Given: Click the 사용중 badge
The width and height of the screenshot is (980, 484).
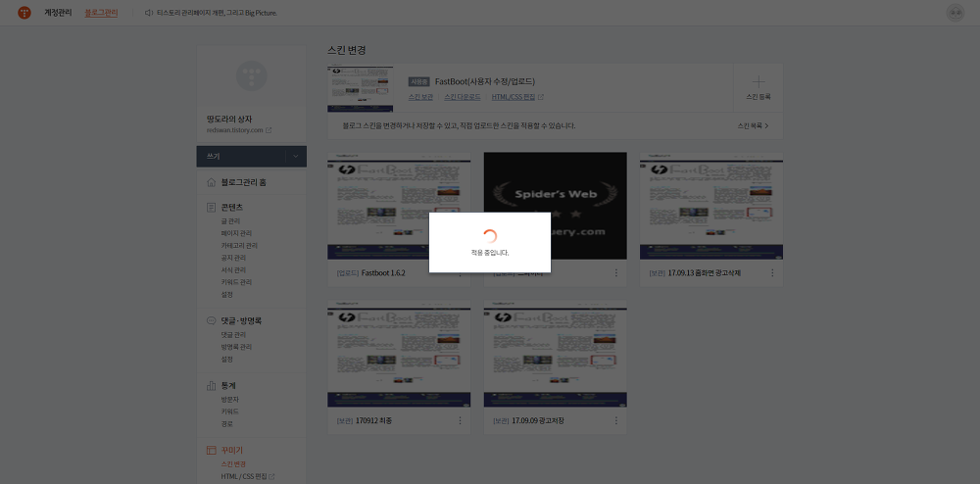Looking at the screenshot, I should point(418,82).
